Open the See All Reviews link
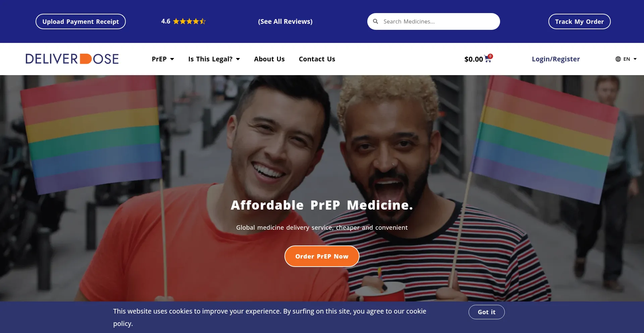The width and height of the screenshot is (644, 333). (285, 21)
